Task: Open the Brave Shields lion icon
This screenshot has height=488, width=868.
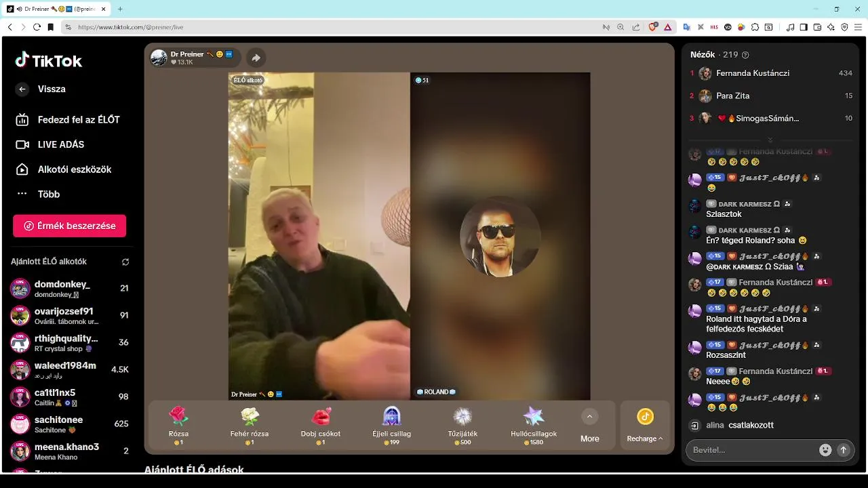Action: pos(653,27)
